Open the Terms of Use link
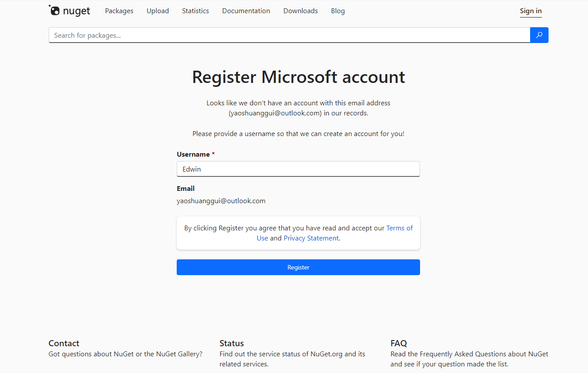 pos(399,228)
